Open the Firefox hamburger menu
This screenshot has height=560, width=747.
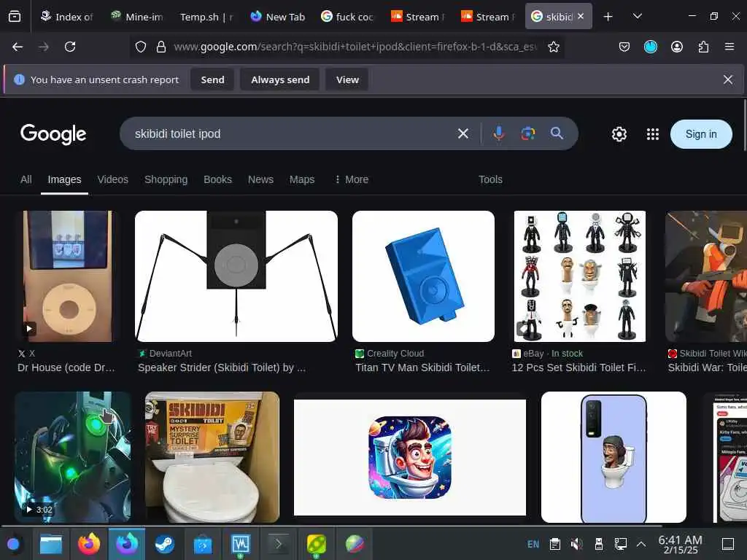tap(729, 47)
